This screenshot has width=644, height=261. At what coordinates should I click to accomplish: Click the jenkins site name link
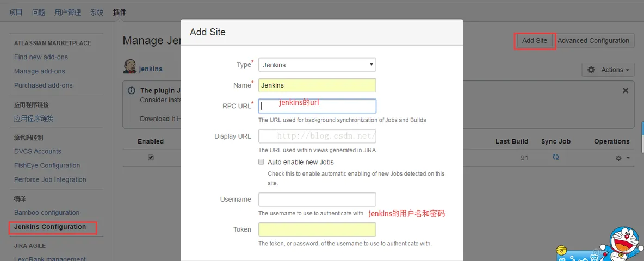pyautogui.click(x=151, y=69)
